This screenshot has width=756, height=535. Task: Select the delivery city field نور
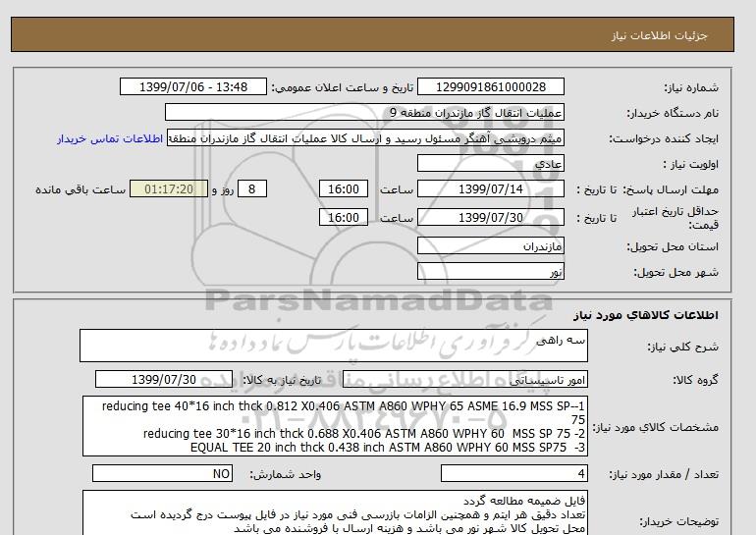[490, 271]
